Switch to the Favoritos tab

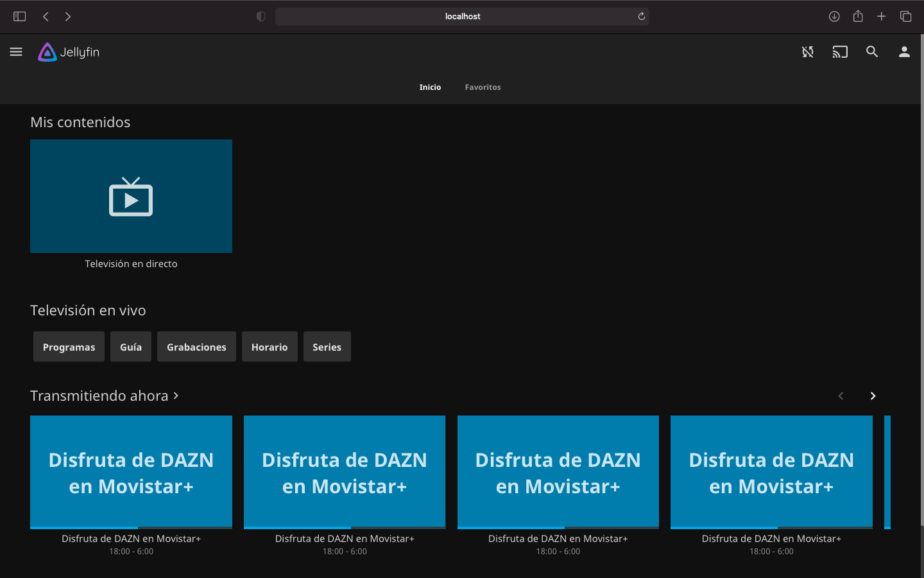483,87
